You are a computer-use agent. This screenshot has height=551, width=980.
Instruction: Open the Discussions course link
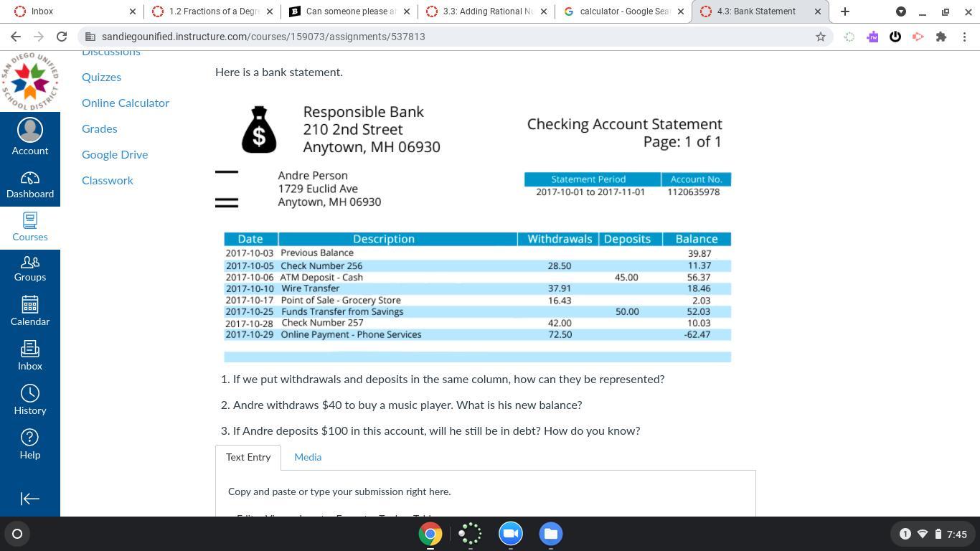(x=111, y=52)
